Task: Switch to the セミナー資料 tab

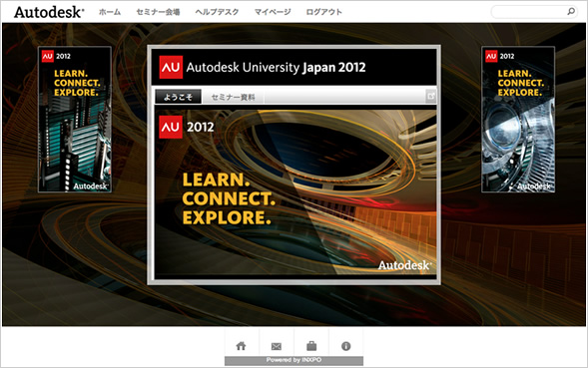Action: coord(233,97)
